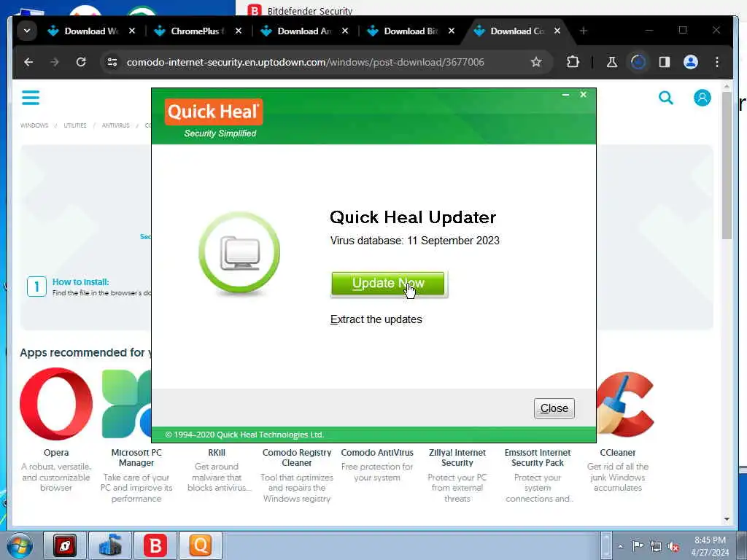The height and width of the screenshot is (560, 747).
Task: Open Chrome Labs flask icon
Action: tap(612, 62)
